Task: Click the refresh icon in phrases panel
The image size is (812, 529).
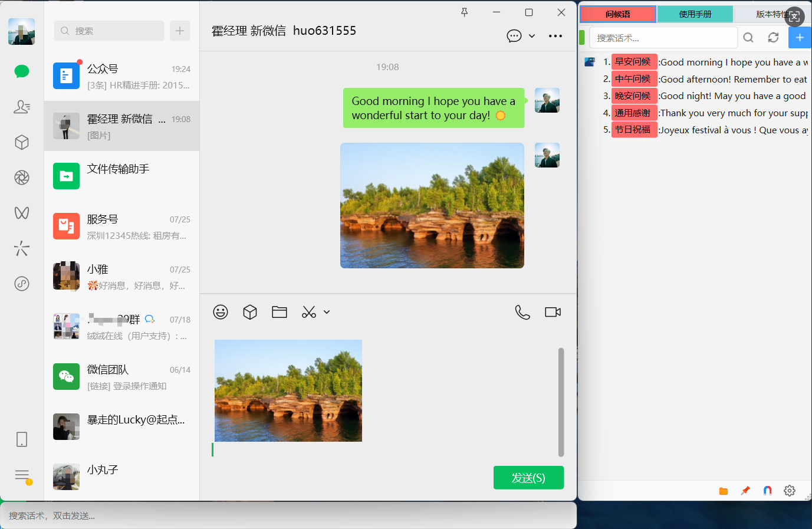Action: [x=773, y=38]
